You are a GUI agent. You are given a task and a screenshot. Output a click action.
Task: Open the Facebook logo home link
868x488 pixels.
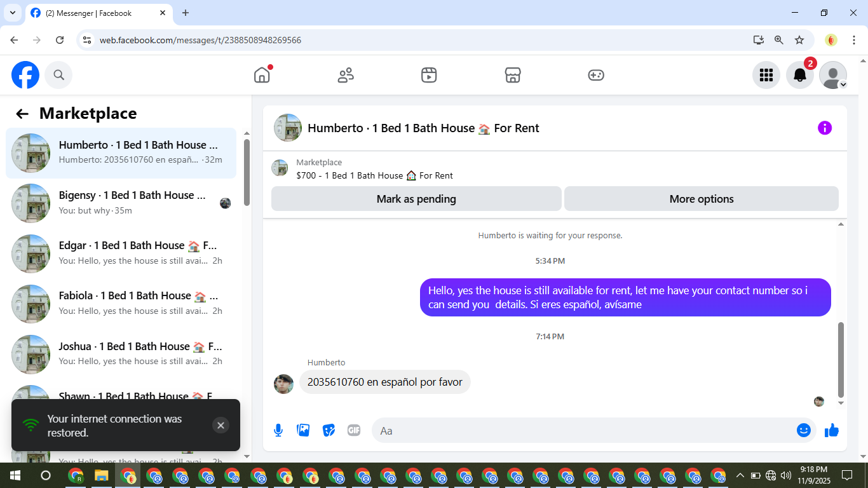(25, 75)
